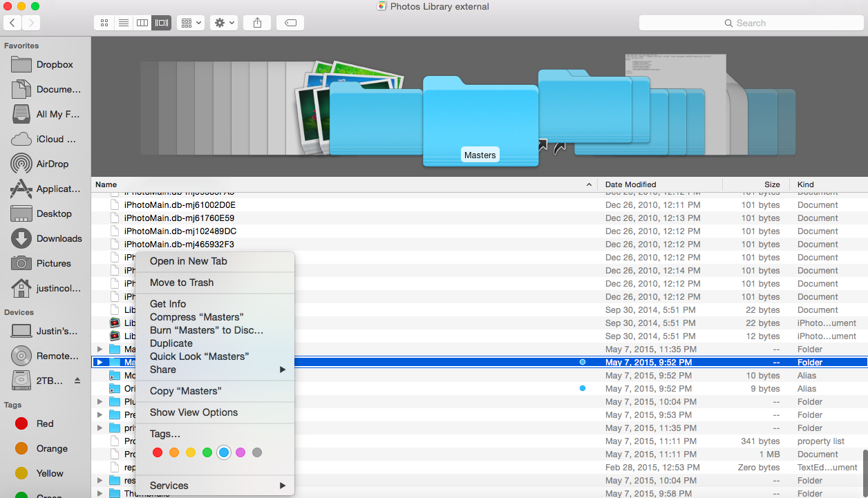Sort by the Name column header
This screenshot has width=868, height=498.
pyautogui.click(x=344, y=184)
